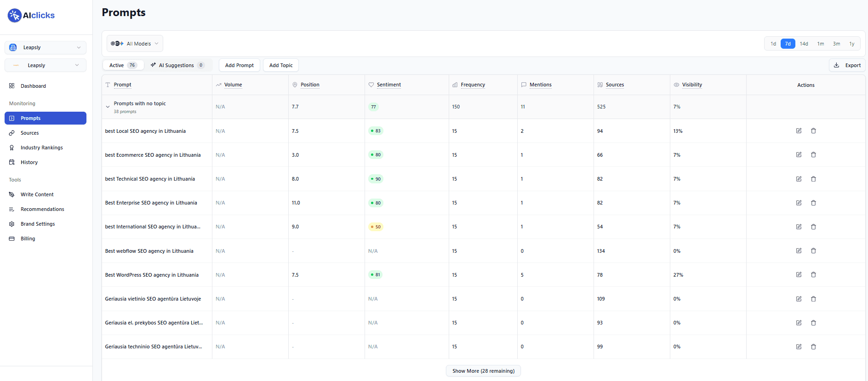Delete the 'best Ecommerce SEO agency in Lithuania' prompt
This screenshot has height=381, width=868.
813,155
